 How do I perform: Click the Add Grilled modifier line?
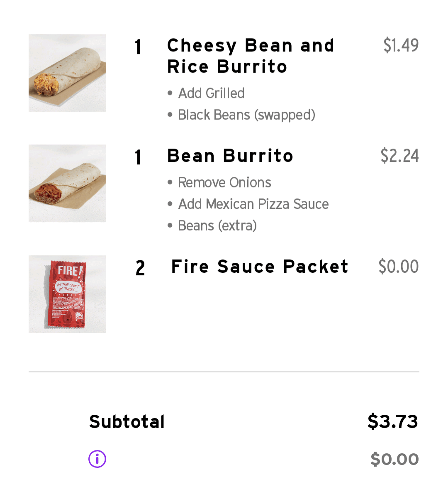[x=211, y=93]
